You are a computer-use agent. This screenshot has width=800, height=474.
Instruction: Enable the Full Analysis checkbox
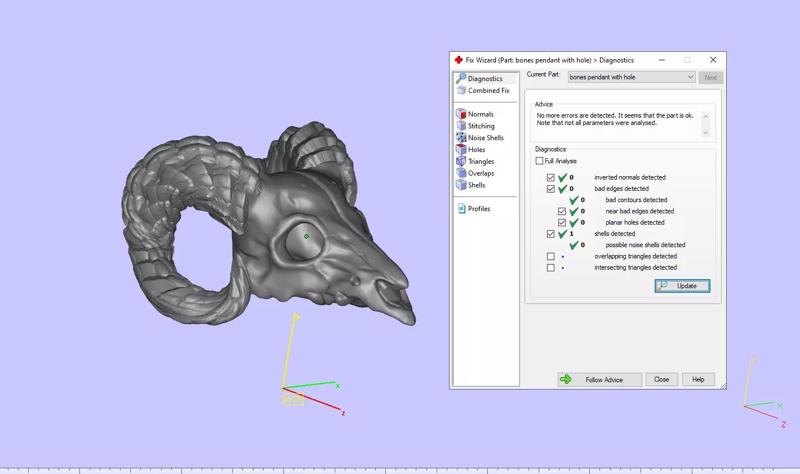tap(540, 161)
